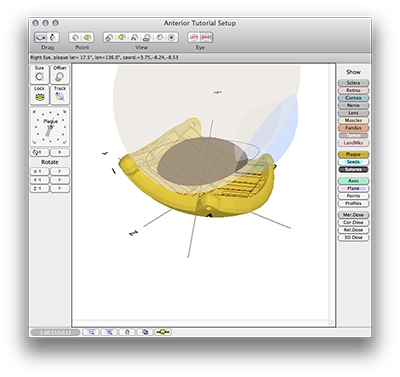Screen dimensions: 400x377
Task: Click the home view icon in bottom bar
Action: pyautogui.click(x=127, y=332)
